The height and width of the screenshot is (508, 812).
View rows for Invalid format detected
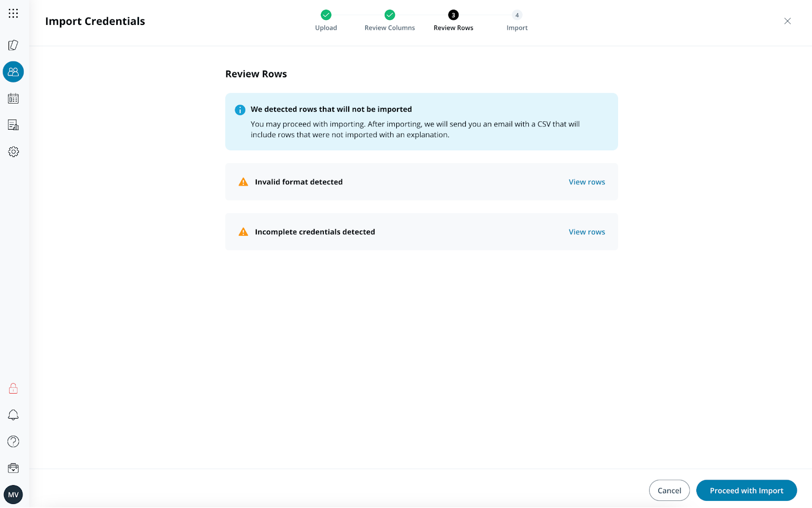(x=587, y=182)
